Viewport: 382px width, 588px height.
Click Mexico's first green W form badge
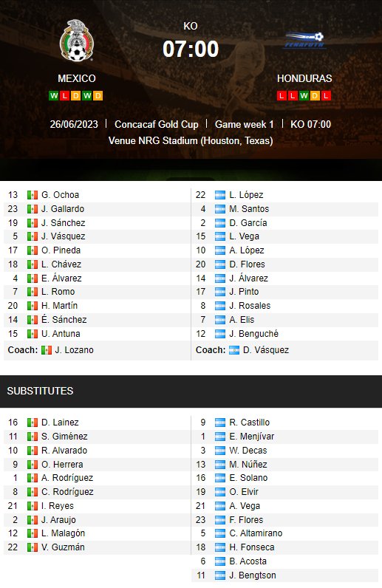point(54,95)
